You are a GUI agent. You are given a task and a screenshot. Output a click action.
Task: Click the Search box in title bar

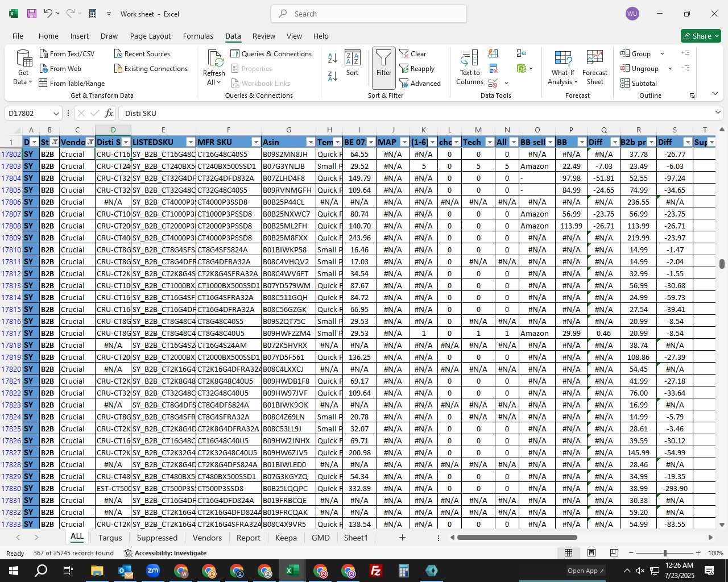click(369, 14)
